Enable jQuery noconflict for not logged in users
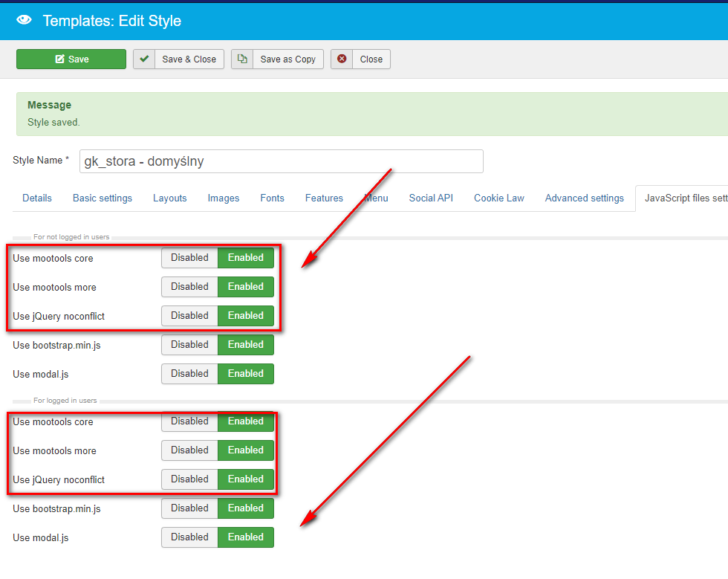 click(246, 316)
